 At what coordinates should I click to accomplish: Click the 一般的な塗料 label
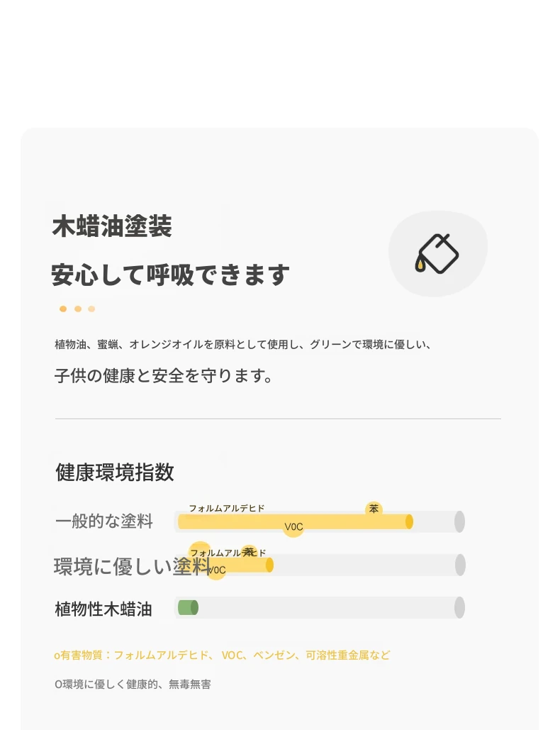click(104, 521)
